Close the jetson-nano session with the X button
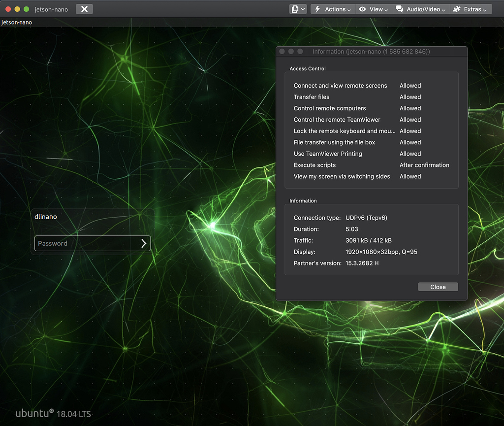Viewport: 504px width, 426px height. pos(84,9)
